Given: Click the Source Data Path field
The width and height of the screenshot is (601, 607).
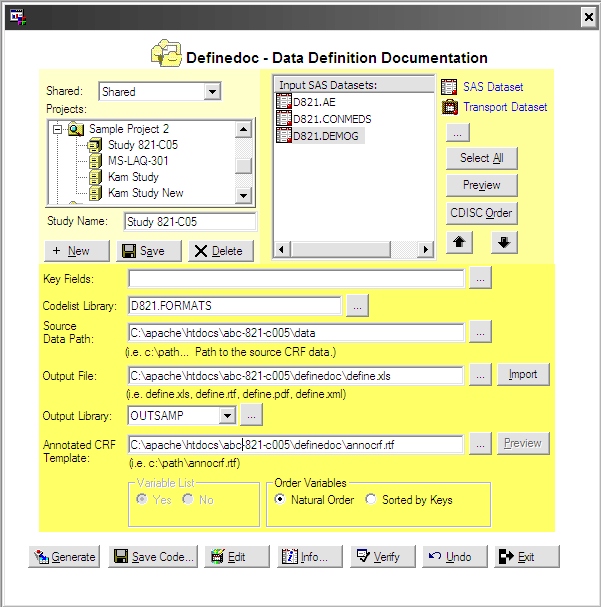Looking at the screenshot, I should coord(296,333).
